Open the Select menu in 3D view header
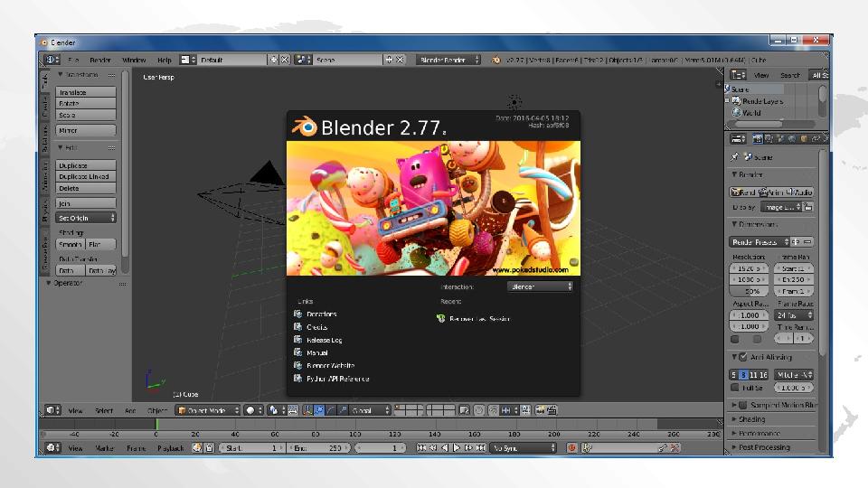 103,410
